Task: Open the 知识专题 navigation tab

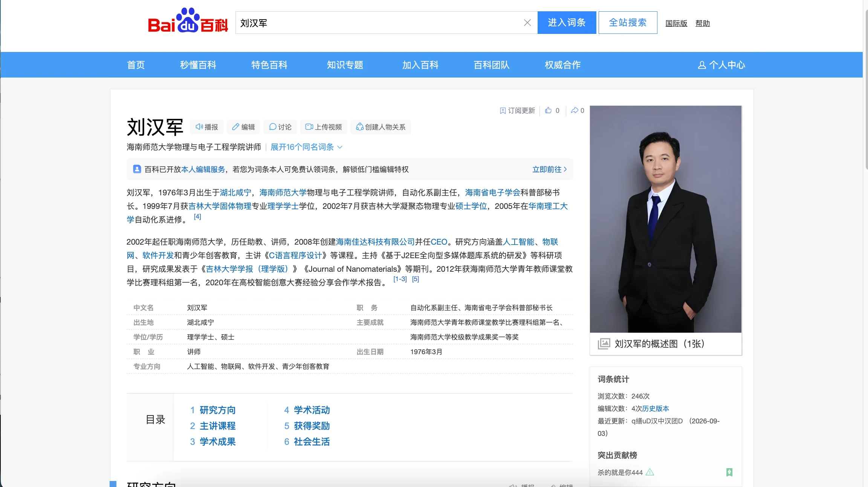Action: click(345, 65)
